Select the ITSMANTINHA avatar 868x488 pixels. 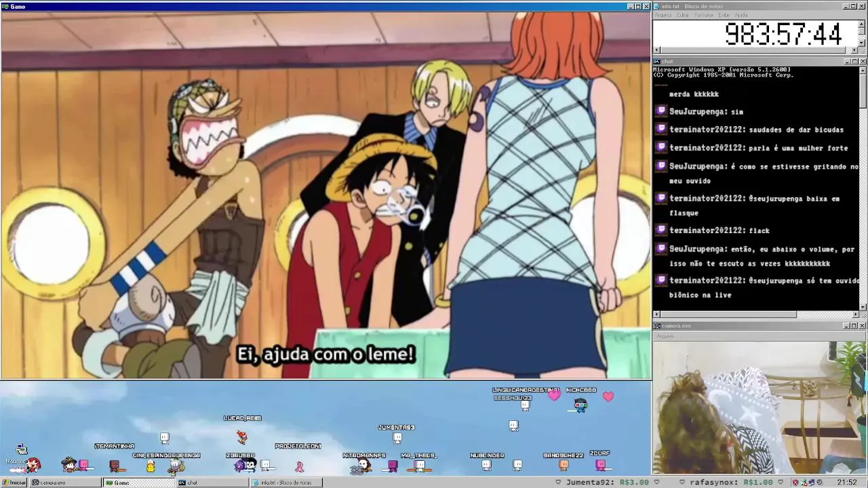click(x=115, y=466)
